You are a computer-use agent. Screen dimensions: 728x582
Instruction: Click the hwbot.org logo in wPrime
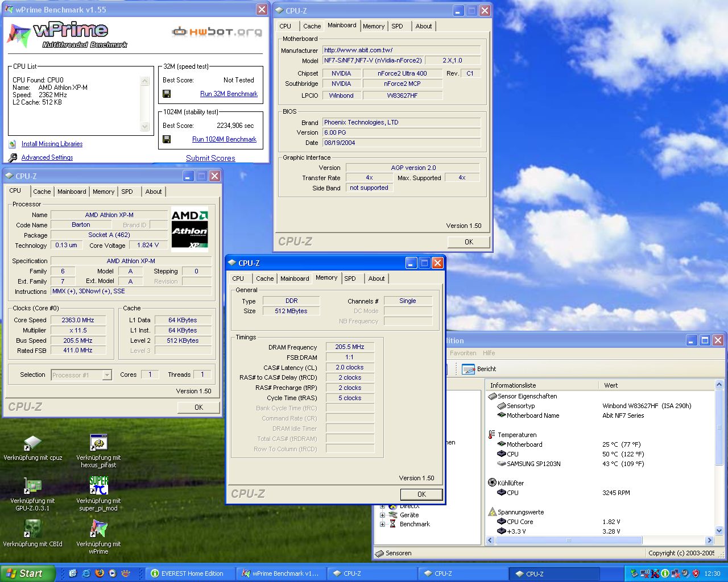click(x=217, y=32)
